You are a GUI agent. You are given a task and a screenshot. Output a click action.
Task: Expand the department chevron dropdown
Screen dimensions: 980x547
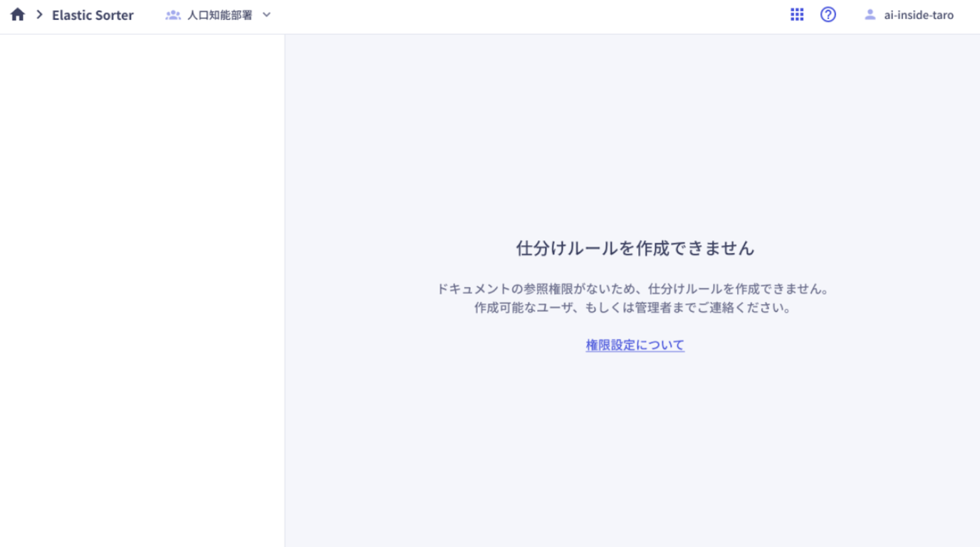point(266,15)
